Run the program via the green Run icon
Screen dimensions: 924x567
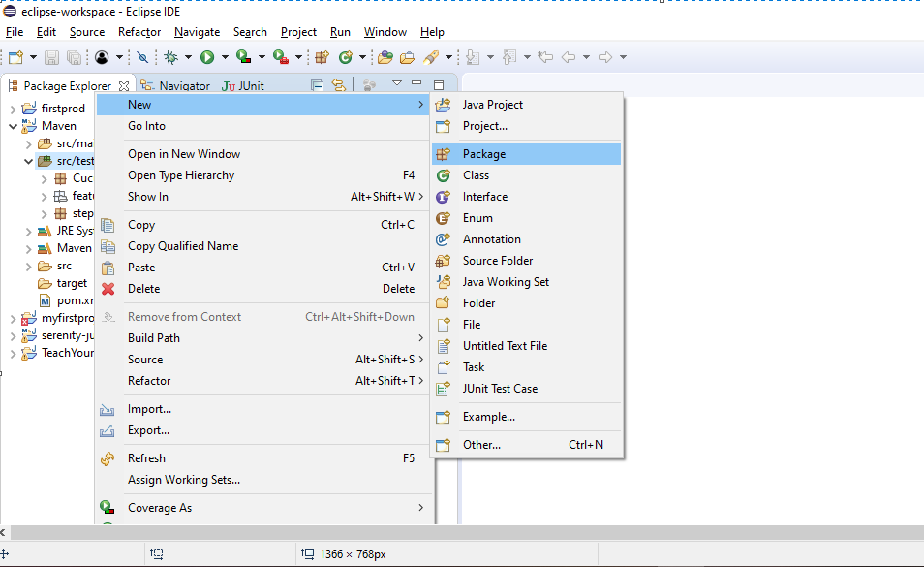pyautogui.click(x=207, y=56)
